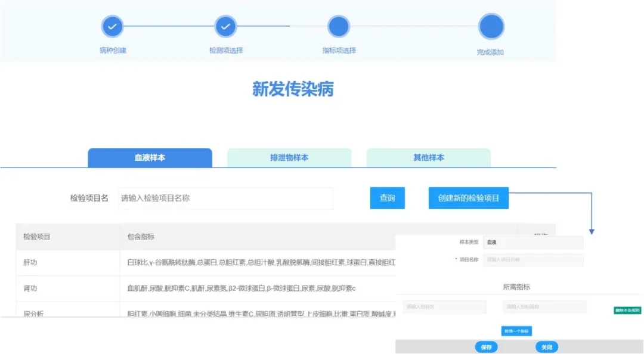Click the 检测项选择 step circle
This screenshot has width=644, height=354.
pyautogui.click(x=225, y=26)
